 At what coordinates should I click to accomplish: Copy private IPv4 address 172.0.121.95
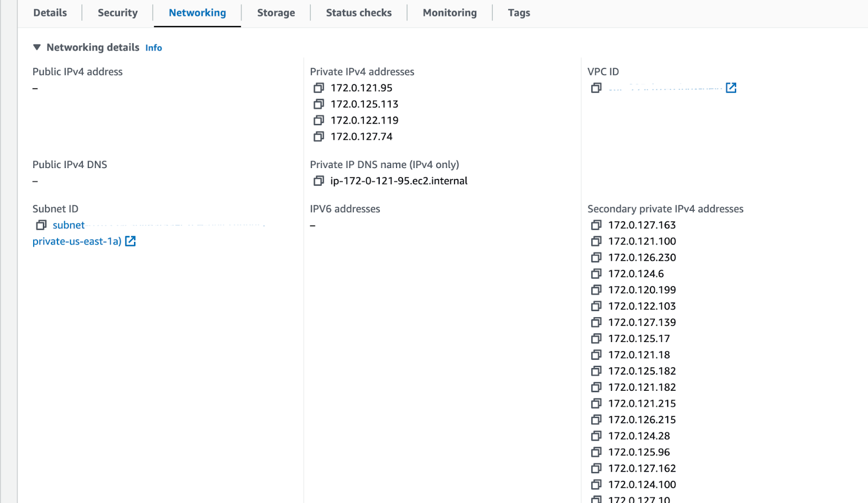[318, 88]
